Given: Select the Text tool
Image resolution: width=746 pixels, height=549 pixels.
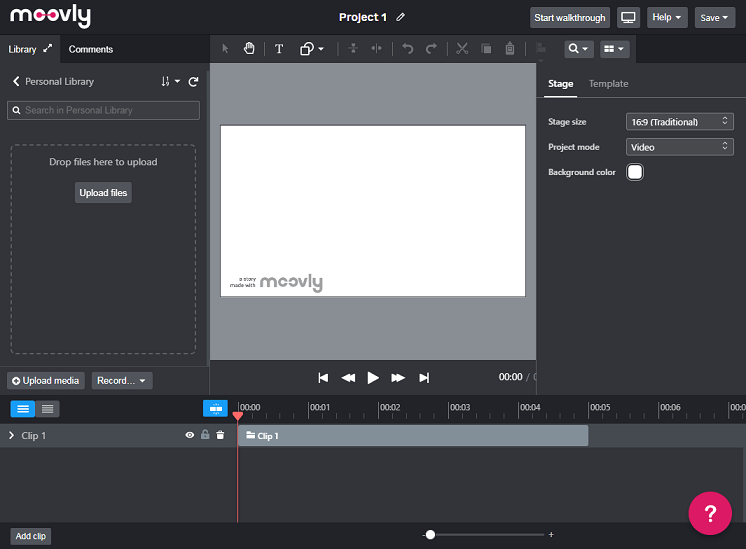Looking at the screenshot, I should (279, 49).
